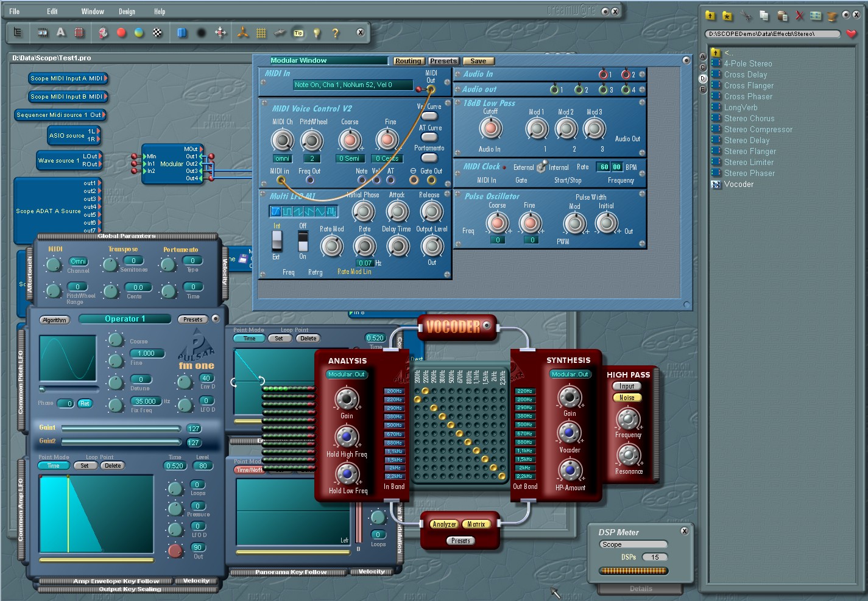Toggle the yellow grid icon
Image resolution: width=868 pixels, height=601 pixels.
point(261,33)
